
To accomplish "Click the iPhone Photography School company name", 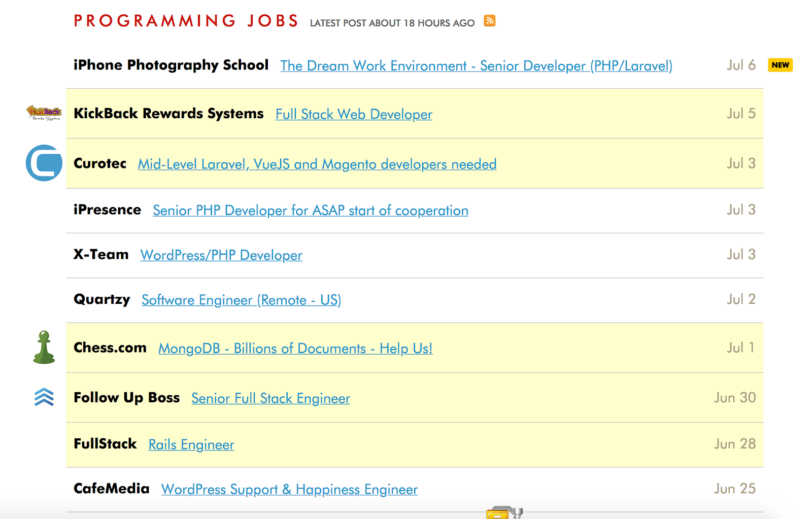I will click(x=171, y=65).
